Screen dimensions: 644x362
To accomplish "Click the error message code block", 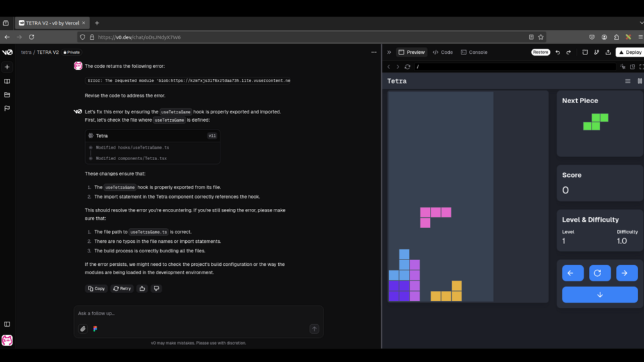I will click(x=188, y=81).
